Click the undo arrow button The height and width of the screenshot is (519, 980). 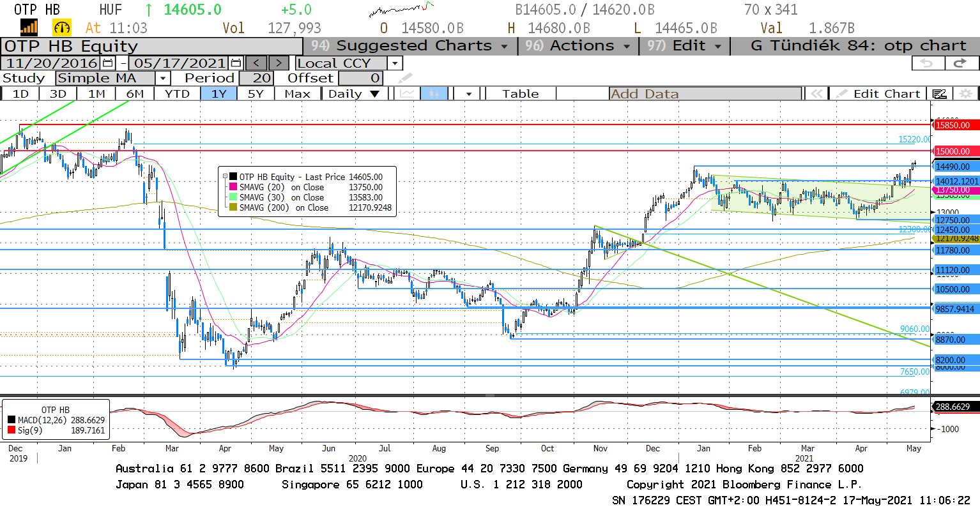(927, 63)
